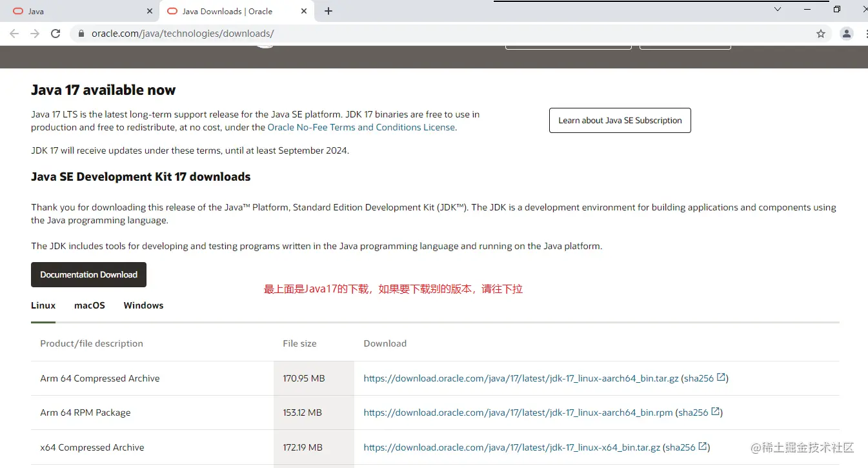Click the Documentation Download button
This screenshot has width=868, height=468.
(x=89, y=275)
